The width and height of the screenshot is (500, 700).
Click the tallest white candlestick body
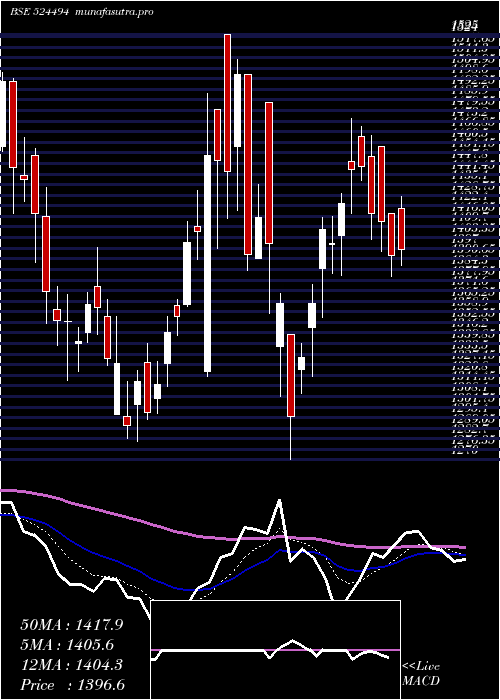[x=208, y=263]
